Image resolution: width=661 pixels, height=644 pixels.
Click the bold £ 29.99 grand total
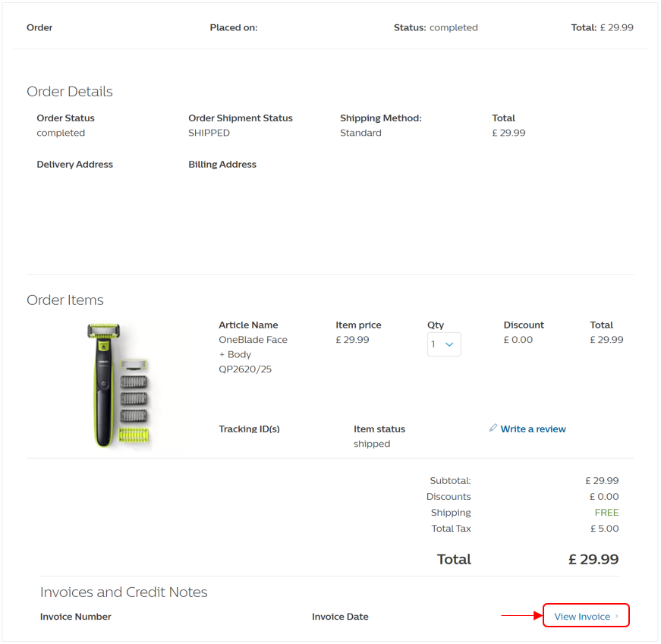[593, 560]
